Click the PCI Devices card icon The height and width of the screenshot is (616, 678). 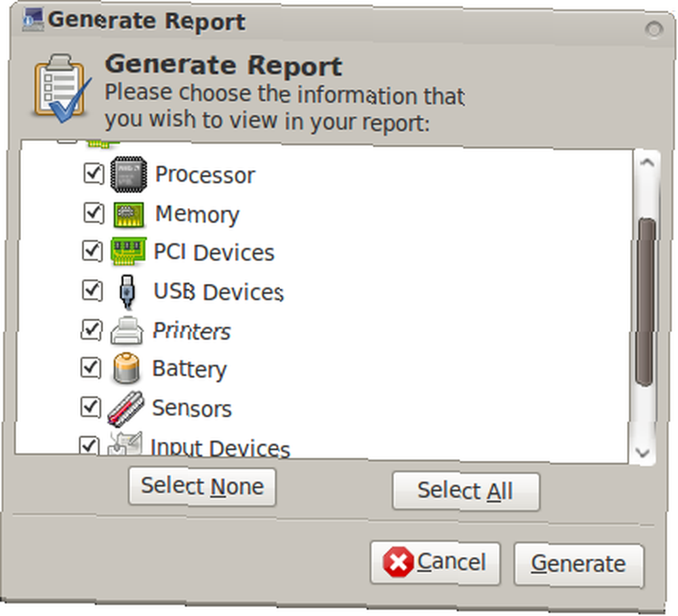(x=128, y=251)
